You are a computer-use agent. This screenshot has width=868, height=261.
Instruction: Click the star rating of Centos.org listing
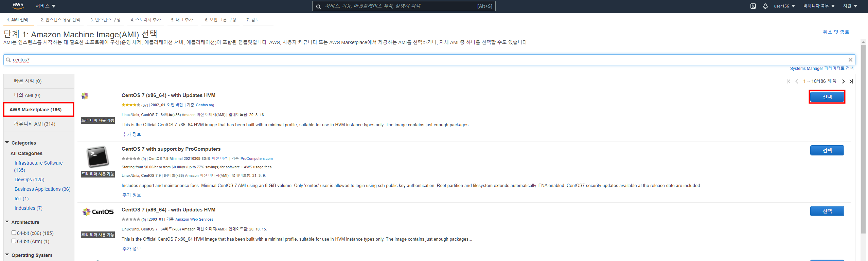point(131,105)
